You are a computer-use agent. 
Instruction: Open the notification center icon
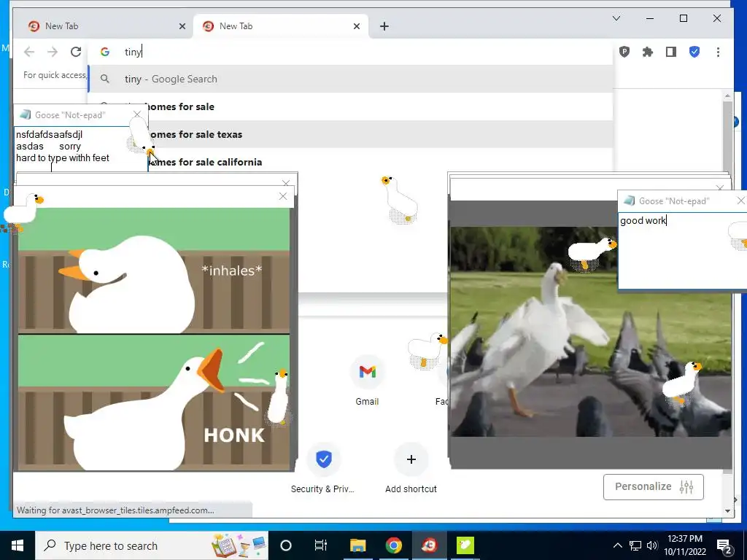tap(724, 546)
